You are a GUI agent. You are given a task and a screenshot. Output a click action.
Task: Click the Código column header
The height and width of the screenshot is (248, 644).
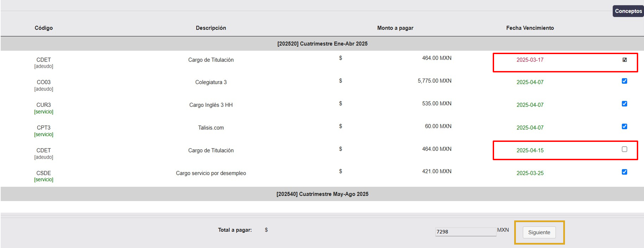(x=44, y=28)
